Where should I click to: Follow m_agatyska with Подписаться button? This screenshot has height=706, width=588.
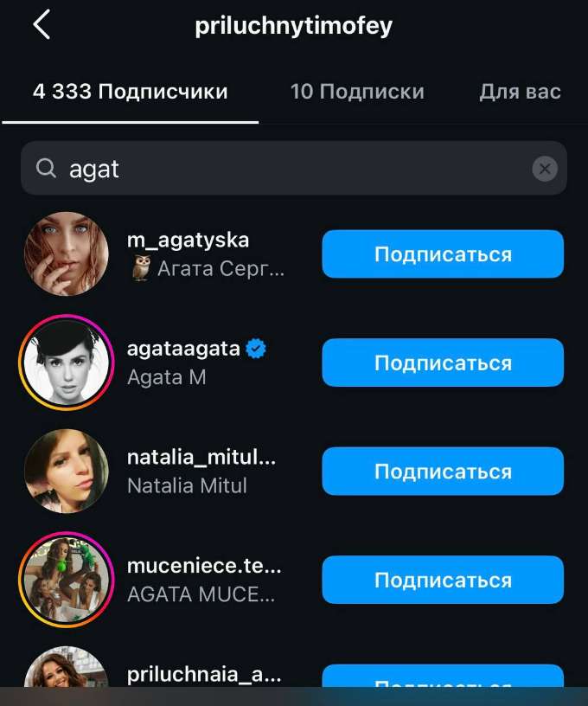click(x=443, y=254)
